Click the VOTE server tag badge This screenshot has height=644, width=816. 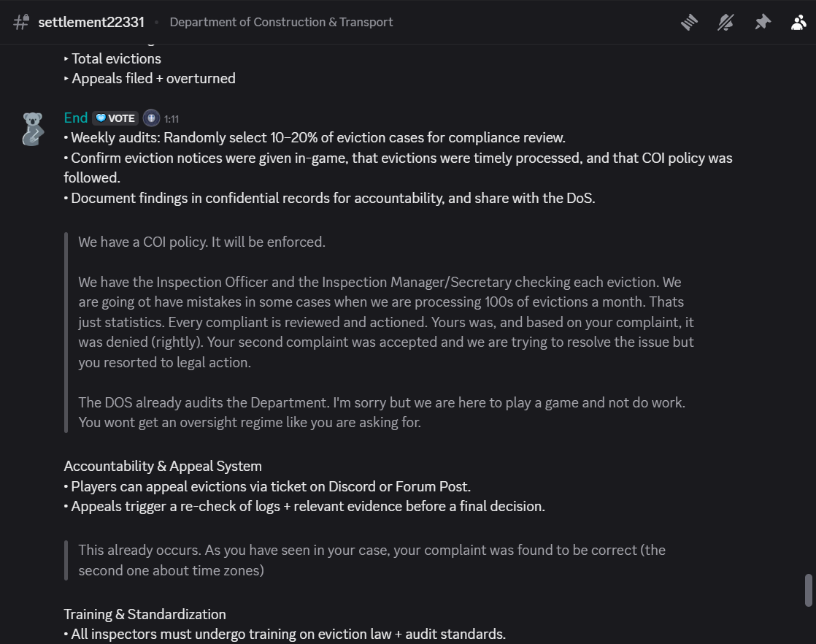(x=115, y=118)
